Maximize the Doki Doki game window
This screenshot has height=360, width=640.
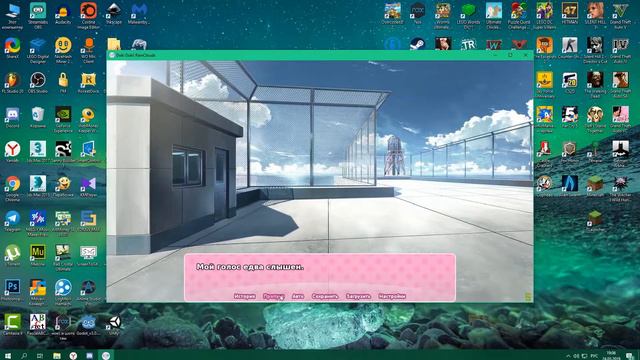click(x=510, y=55)
